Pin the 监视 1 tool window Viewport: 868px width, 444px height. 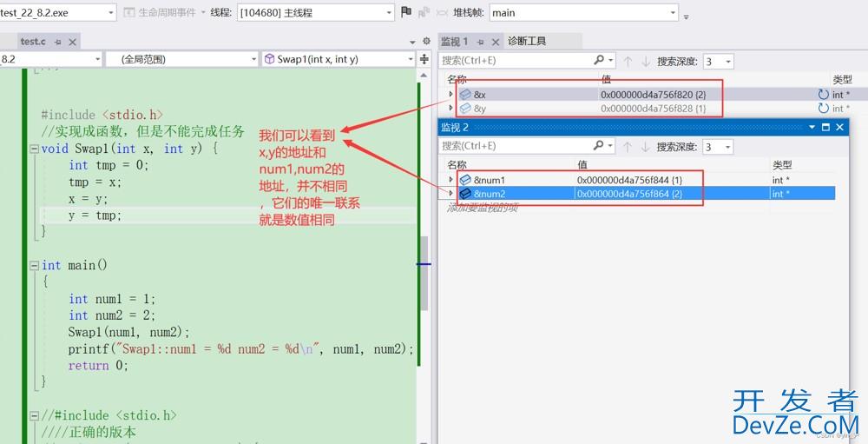(x=481, y=42)
